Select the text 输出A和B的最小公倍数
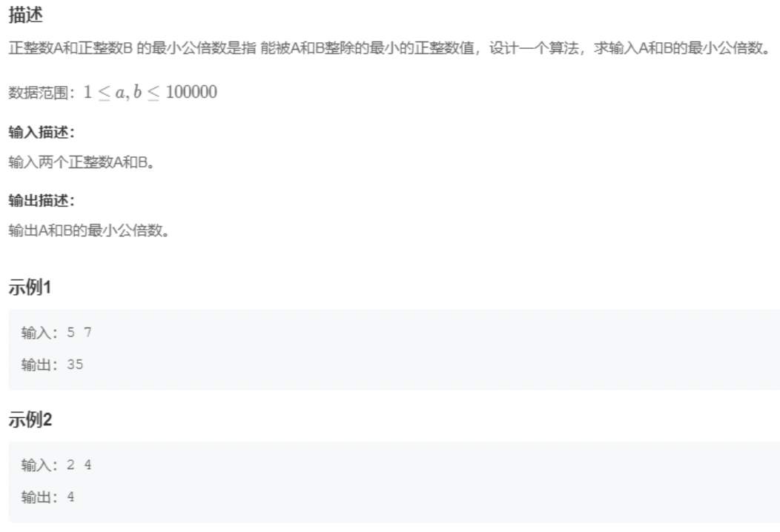Viewport: 780px width, 532px height. [89, 230]
